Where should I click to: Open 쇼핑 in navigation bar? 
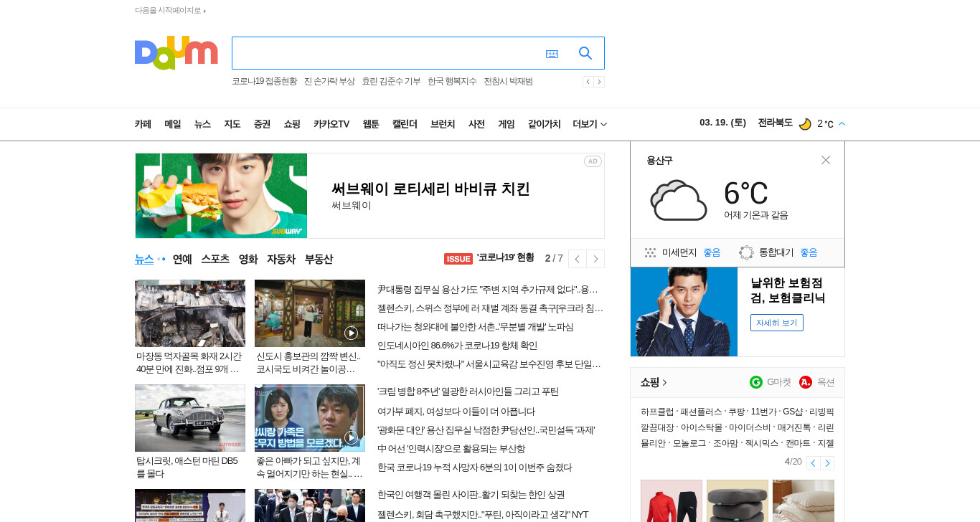tap(292, 124)
